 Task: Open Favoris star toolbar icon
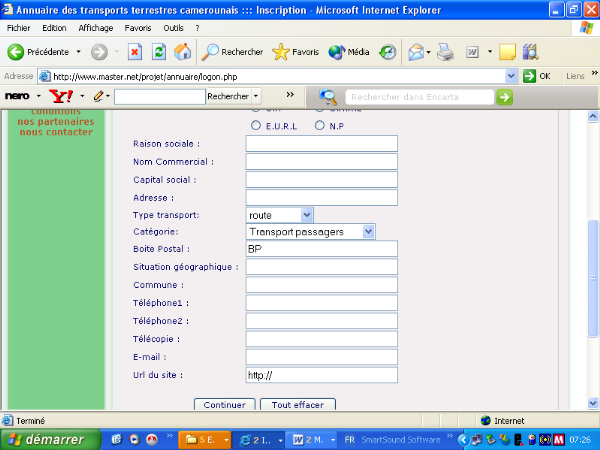pos(280,52)
